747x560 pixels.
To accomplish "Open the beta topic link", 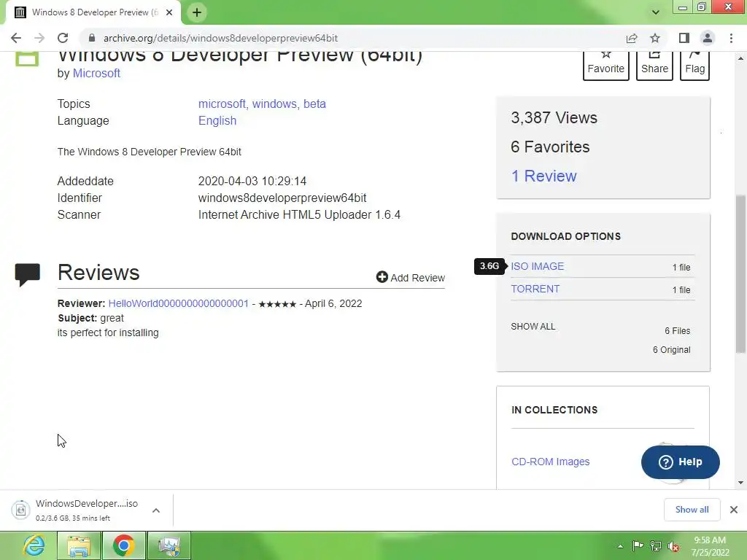I will [x=314, y=104].
